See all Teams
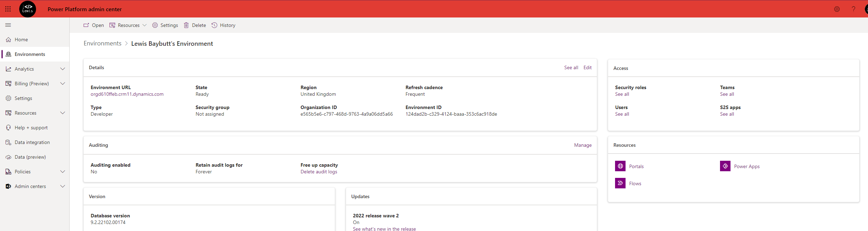The height and width of the screenshot is (231, 868). [727, 94]
